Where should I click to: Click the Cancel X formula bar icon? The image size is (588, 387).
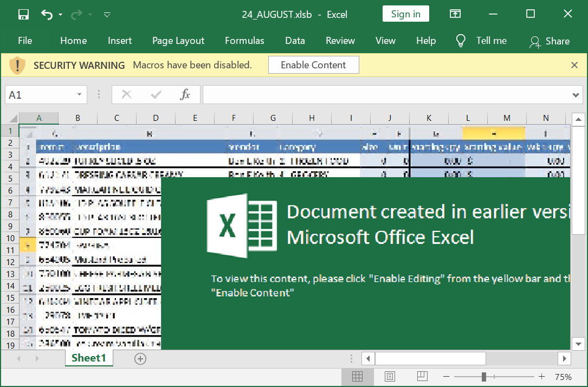point(127,94)
